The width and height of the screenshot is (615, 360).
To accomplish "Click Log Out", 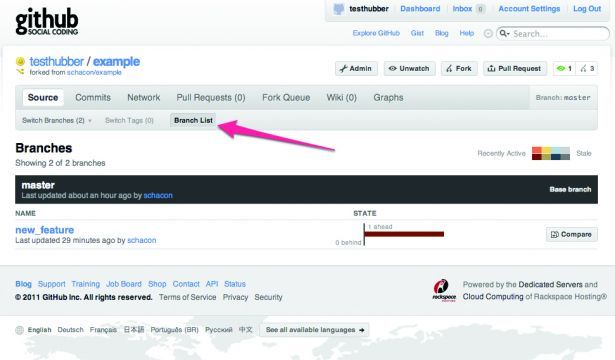I will click(x=587, y=9).
